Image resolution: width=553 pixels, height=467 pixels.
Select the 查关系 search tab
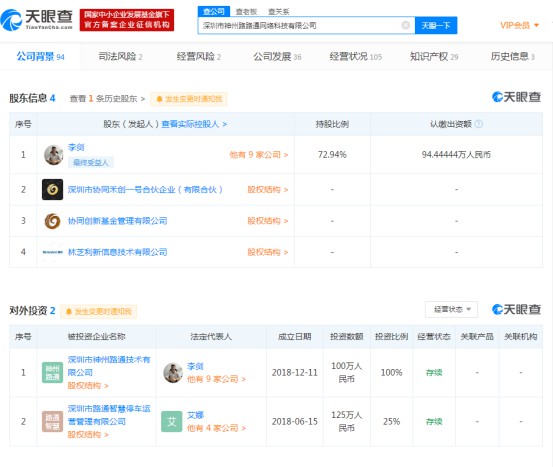(x=279, y=12)
